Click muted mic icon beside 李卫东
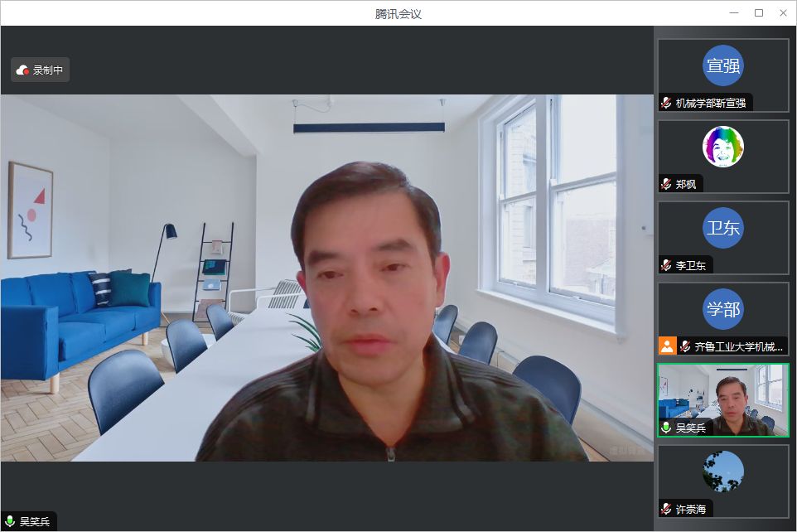 666,265
